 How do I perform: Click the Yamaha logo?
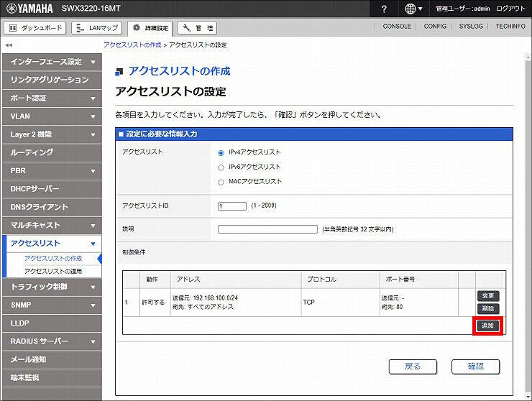pos(29,9)
